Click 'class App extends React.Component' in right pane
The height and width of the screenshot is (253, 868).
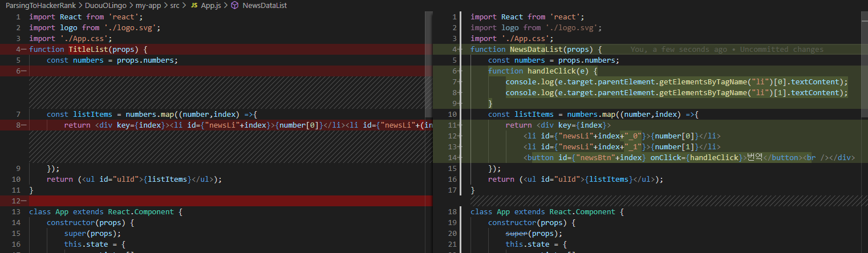547,212
